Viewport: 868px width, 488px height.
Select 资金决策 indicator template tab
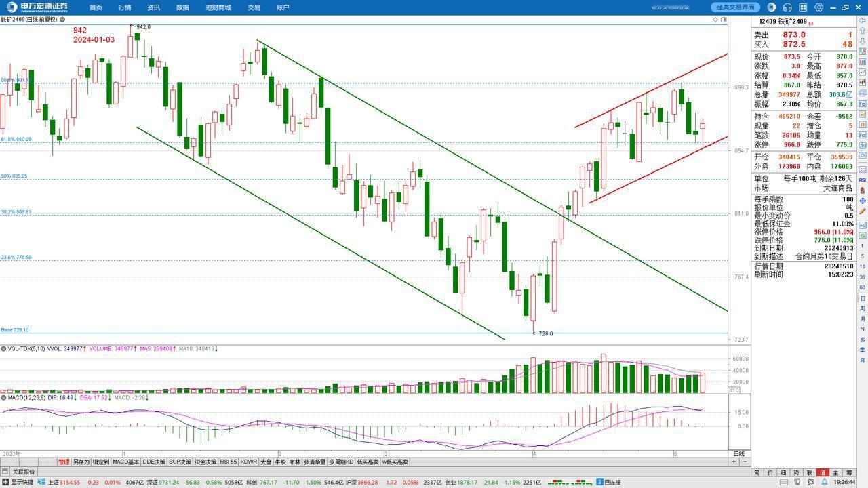point(205,462)
